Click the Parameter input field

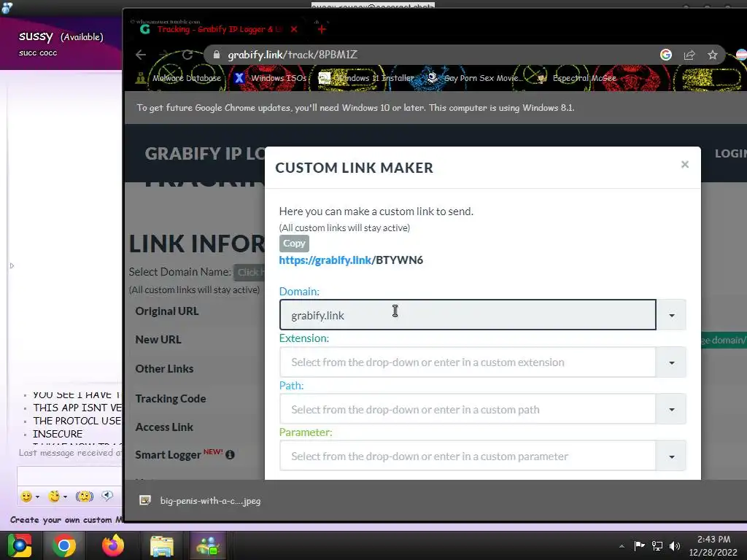(468, 456)
